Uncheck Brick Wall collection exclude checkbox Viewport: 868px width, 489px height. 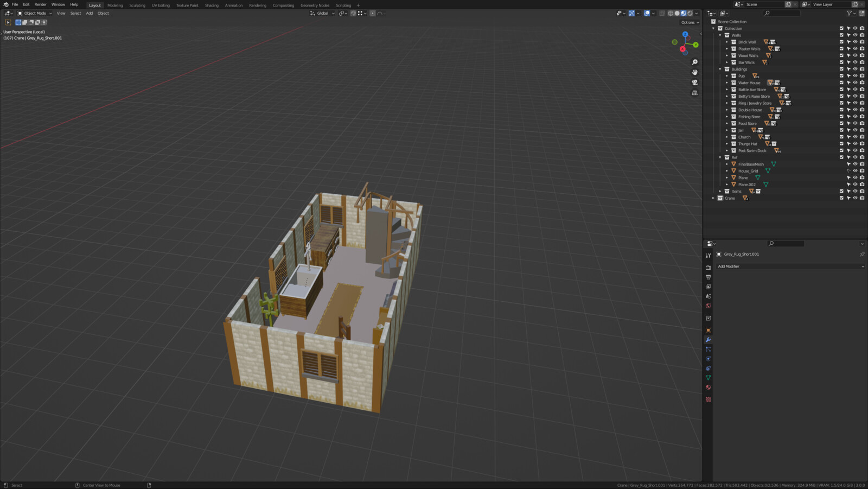(x=841, y=42)
